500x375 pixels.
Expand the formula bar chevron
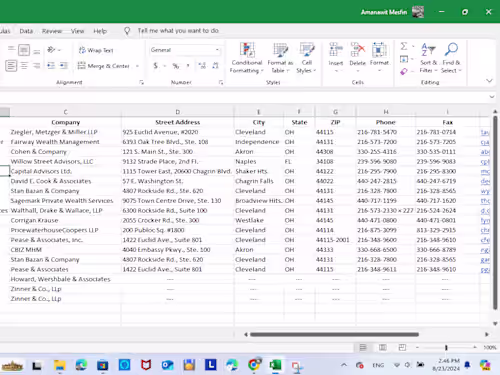(x=492, y=97)
